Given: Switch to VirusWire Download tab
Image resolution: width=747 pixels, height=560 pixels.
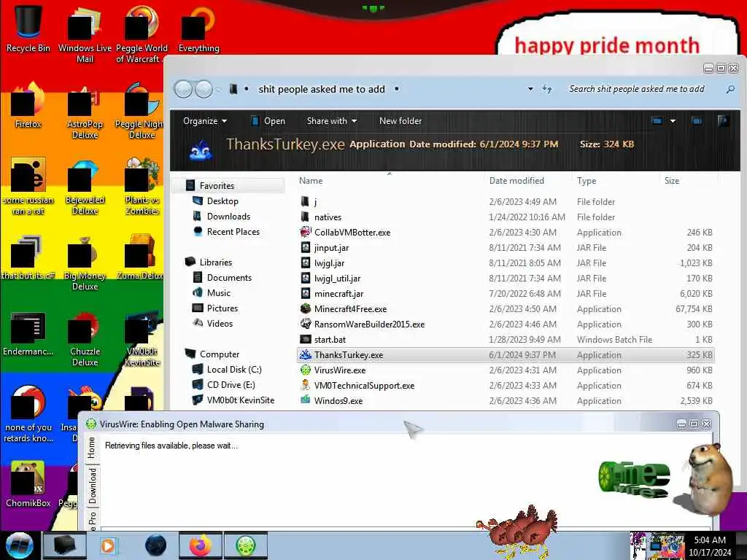Looking at the screenshot, I should point(91,486).
